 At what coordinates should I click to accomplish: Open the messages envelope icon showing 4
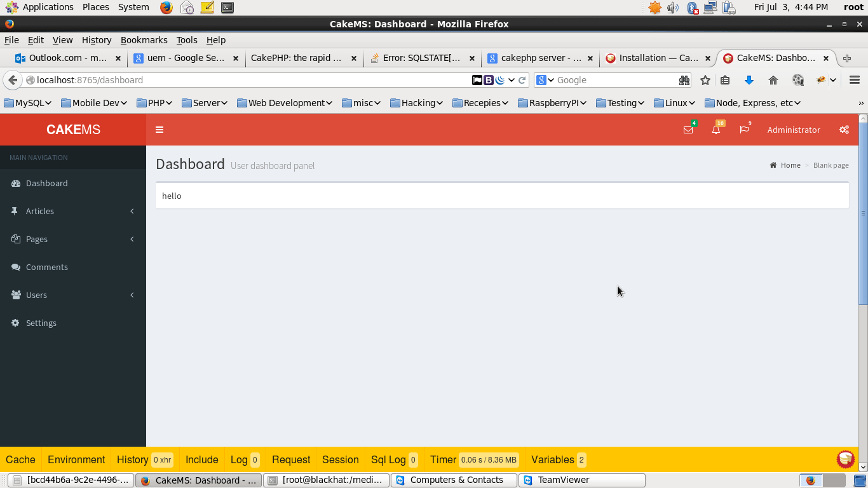(x=688, y=130)
